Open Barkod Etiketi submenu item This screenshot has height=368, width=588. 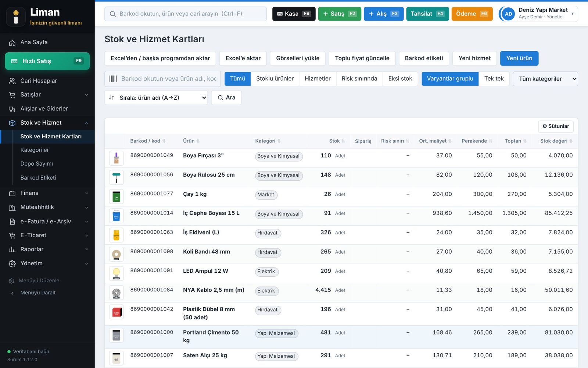[x=38, y=178]
